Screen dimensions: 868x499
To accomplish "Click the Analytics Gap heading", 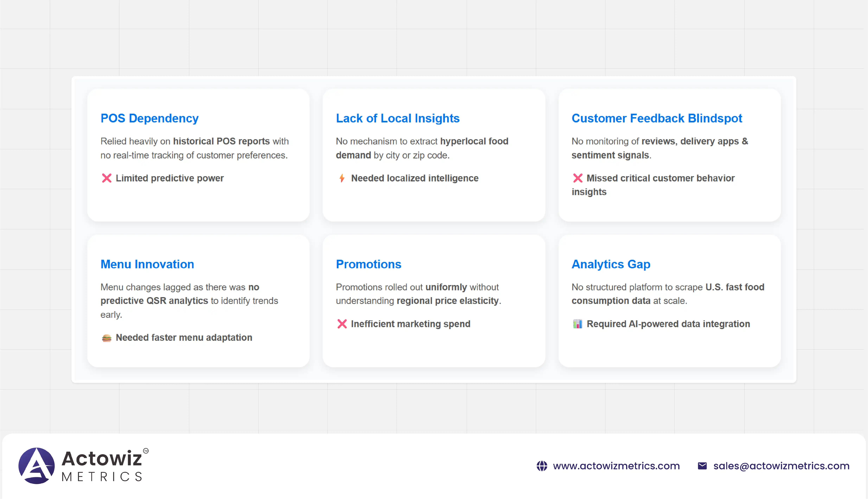I will click(x=611, y=264).
